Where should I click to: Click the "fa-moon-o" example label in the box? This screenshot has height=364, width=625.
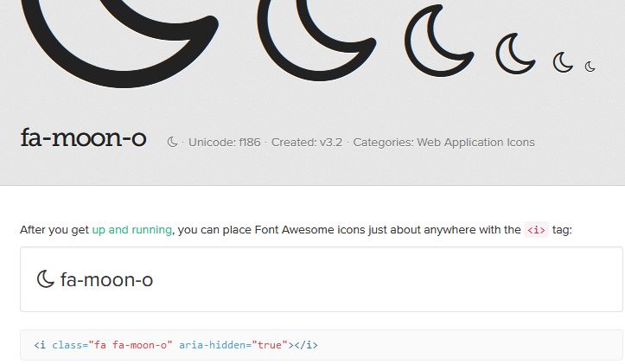(107, 279)
